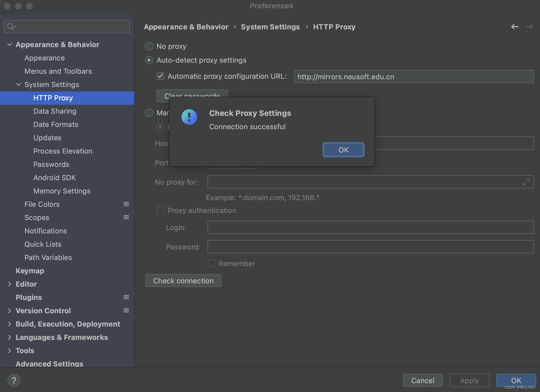This screenshot has height=392, width=540.
Task: Open the Keymap settings
Action: [x=30, y=271]
